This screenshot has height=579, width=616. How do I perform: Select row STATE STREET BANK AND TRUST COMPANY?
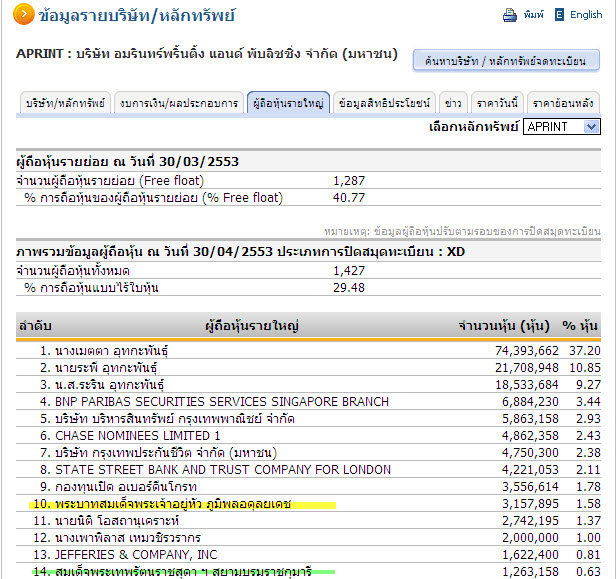pyautogui.click(x=308, y=469)
